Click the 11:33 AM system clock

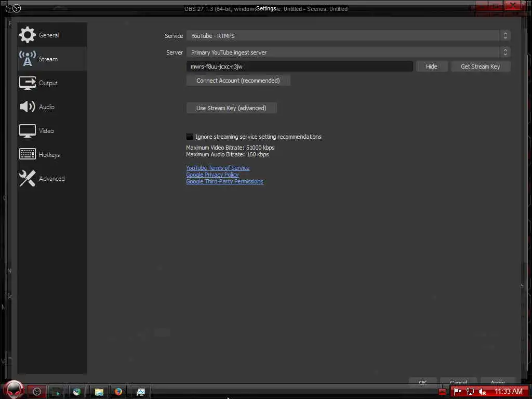508,391
